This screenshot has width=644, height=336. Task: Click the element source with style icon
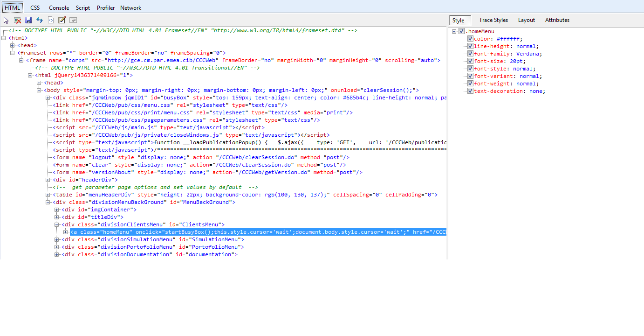(x=51, y=20)
